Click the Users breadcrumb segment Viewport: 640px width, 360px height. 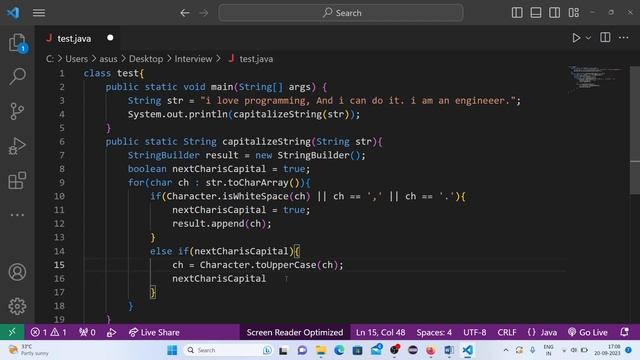coord(76,59)
